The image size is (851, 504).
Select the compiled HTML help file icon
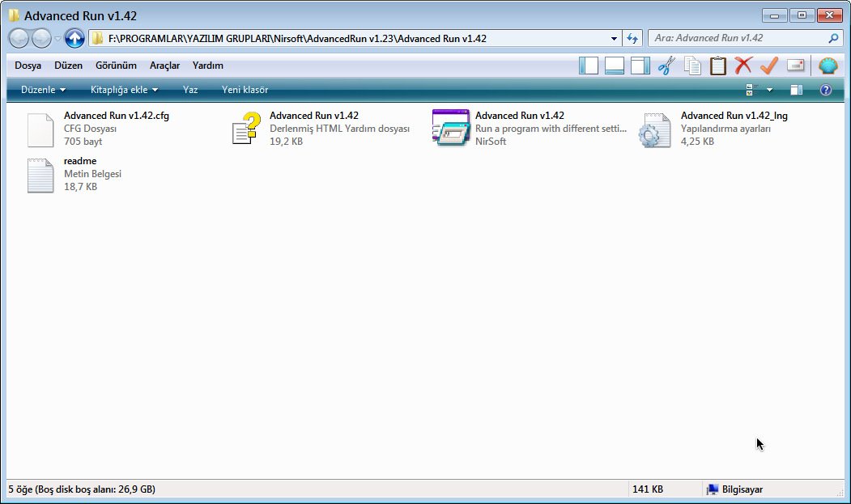tap(246, 129)
